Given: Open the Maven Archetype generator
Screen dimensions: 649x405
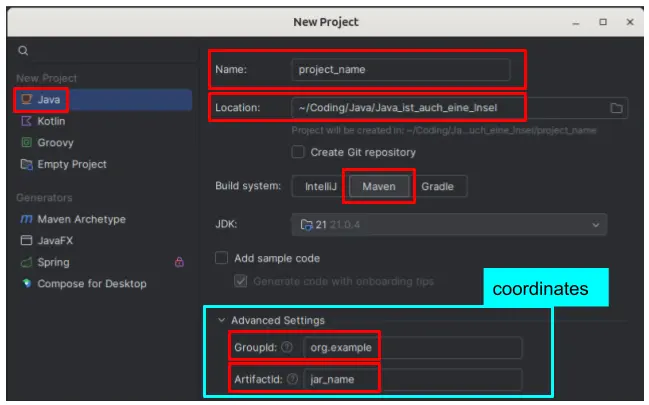Looking at the screenshot, I should [x=80, y=220].
